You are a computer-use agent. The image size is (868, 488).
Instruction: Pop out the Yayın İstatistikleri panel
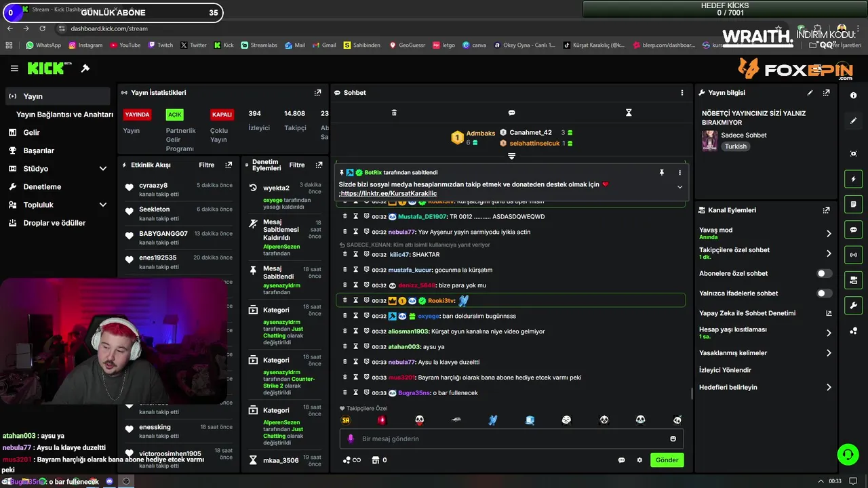317,93
